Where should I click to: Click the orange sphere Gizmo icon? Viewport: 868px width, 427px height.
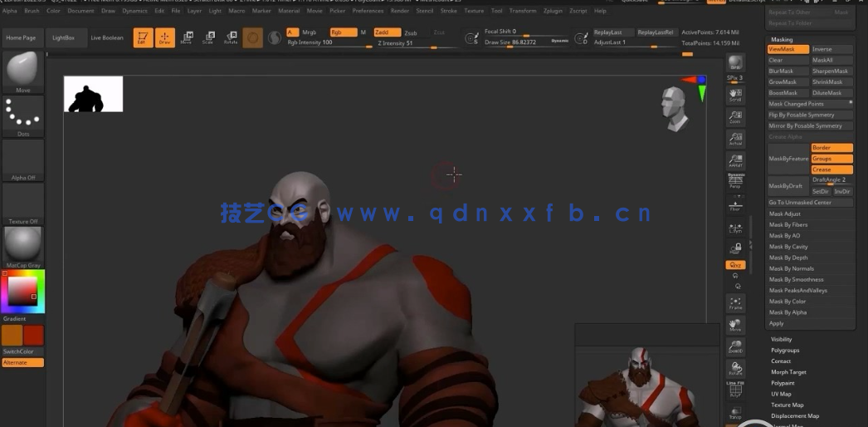point(252,37)
